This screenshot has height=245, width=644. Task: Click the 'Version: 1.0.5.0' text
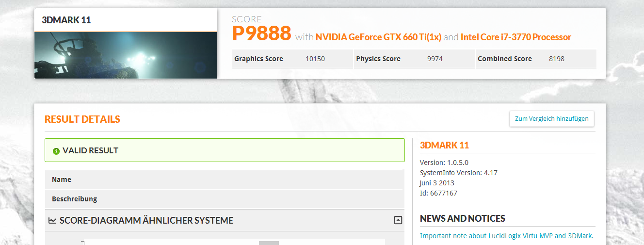[444, 163]
